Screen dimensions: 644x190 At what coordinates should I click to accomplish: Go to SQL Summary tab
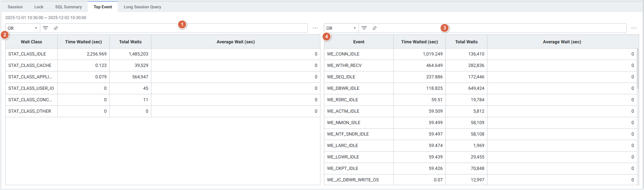tap(68, 7)
